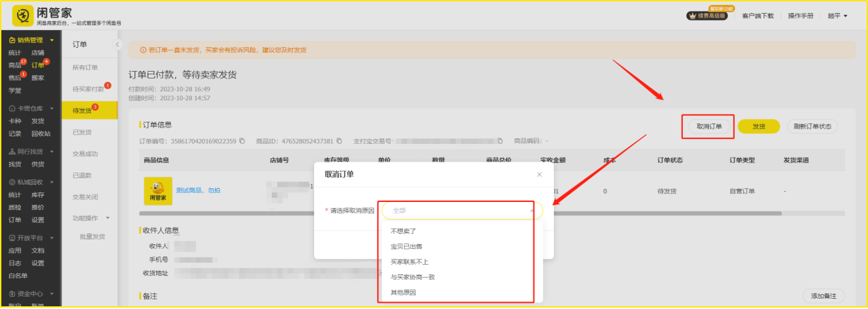Viewport: 868px width, 309px height.
Task: Pick 与买家协商一致 option
Action: 412,277
